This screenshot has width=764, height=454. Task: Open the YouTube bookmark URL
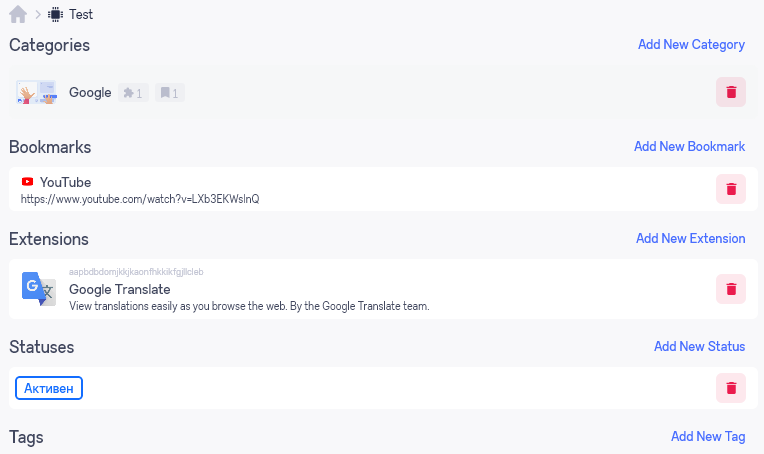pos(140,199)
